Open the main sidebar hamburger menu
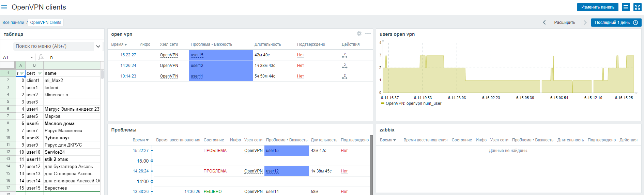The height and width of the screenshot is (195, 644). [x=4, y=7]
